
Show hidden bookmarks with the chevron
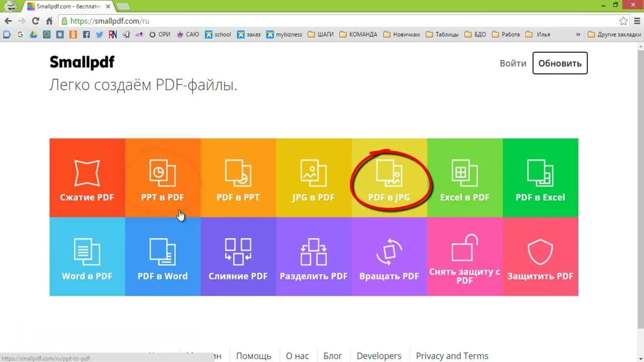pos(578,35)
